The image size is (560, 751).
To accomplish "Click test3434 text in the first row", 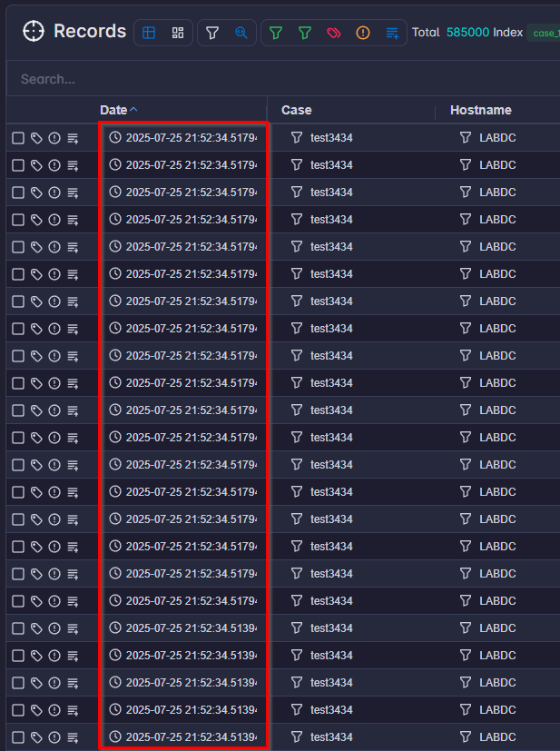I will (x=331, y=138).
